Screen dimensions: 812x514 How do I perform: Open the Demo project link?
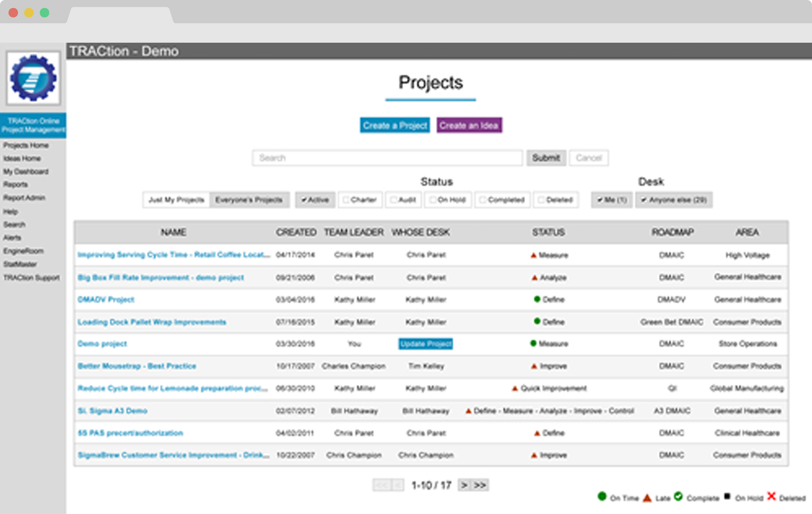[x=102, y=344]
